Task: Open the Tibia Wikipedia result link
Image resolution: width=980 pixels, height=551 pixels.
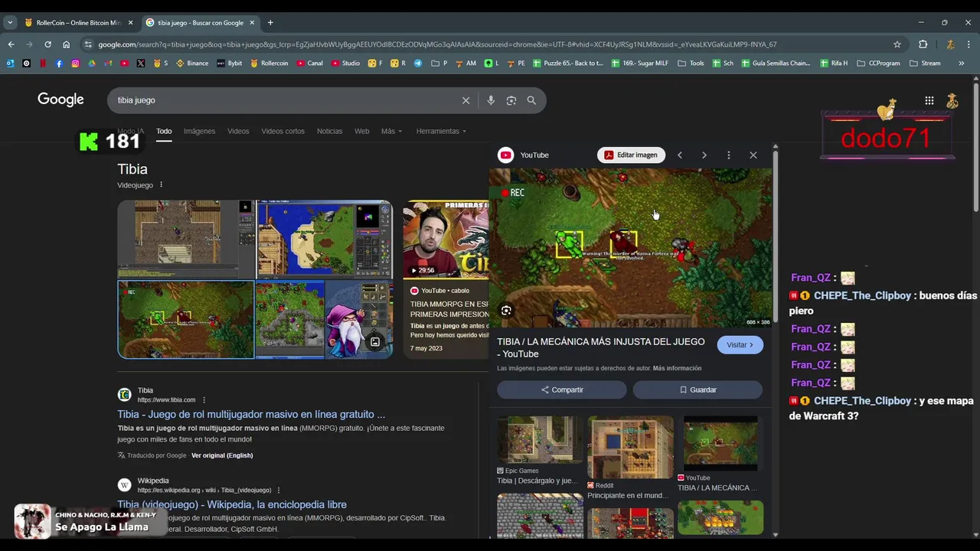Action: coord(232,505)
